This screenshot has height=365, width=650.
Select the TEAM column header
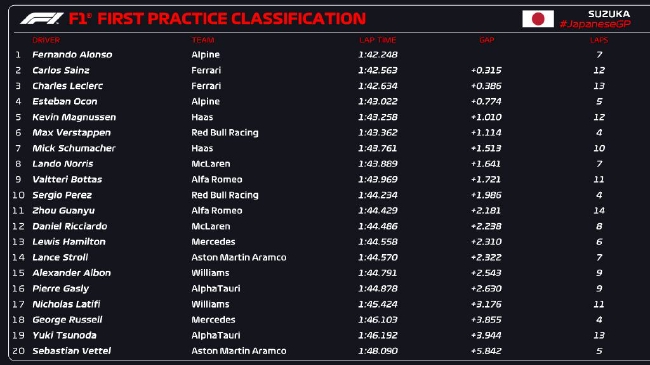point(203,40)
